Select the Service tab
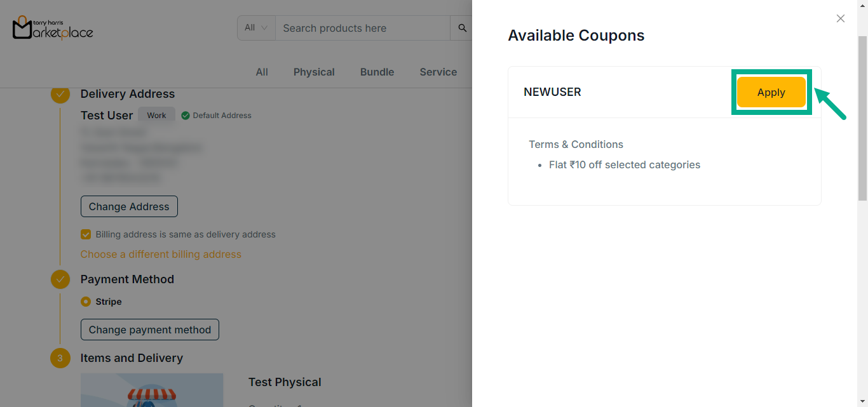This screenshot has height=407, width=868. tap(438, 72)
